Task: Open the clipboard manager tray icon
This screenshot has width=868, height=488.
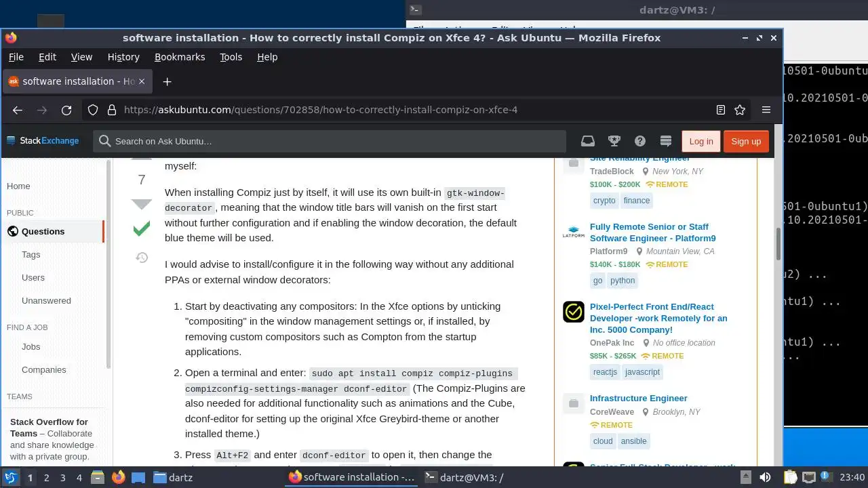Action: click(790, 477)
